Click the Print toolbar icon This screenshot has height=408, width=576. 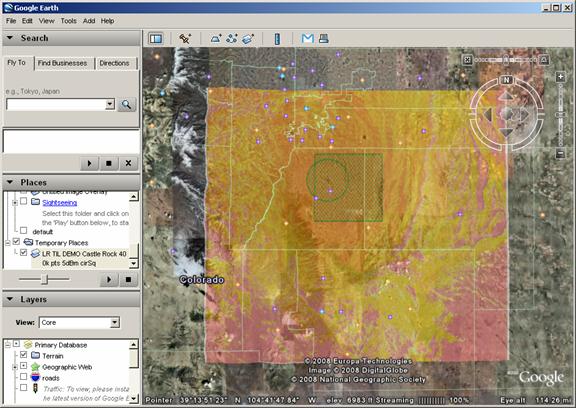click(x=324, y=38)
